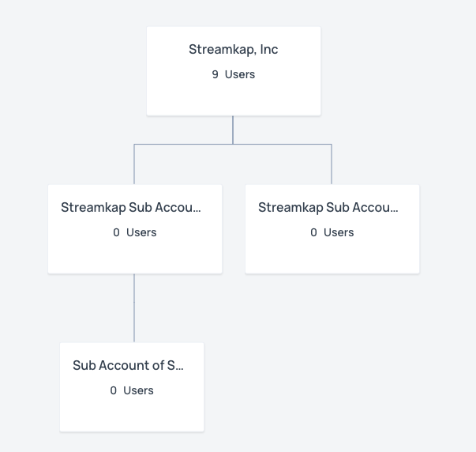This screenshot has height=452, width=476.
Task: Click "9 Users" on the Streamkap, Inc card
Action: point(233,74)
